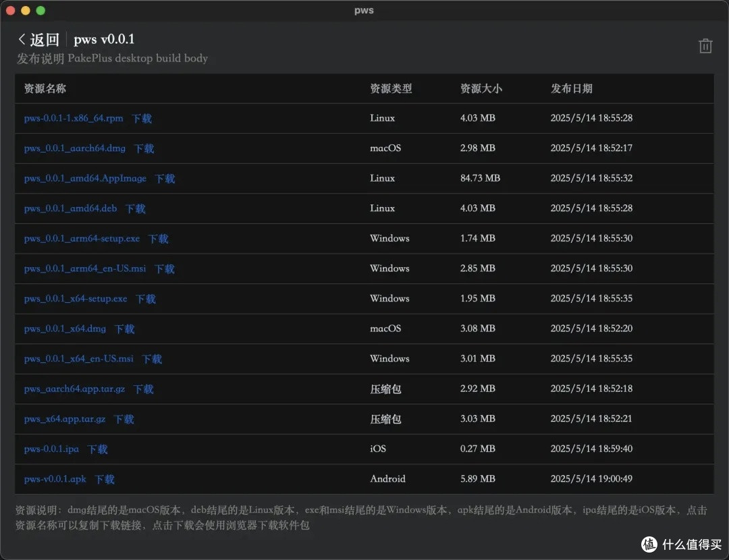Copy link for pws-0.0.1.ipa
This screenshot has height=560, width=729.
pyautogui.click(x=51, y=449)
